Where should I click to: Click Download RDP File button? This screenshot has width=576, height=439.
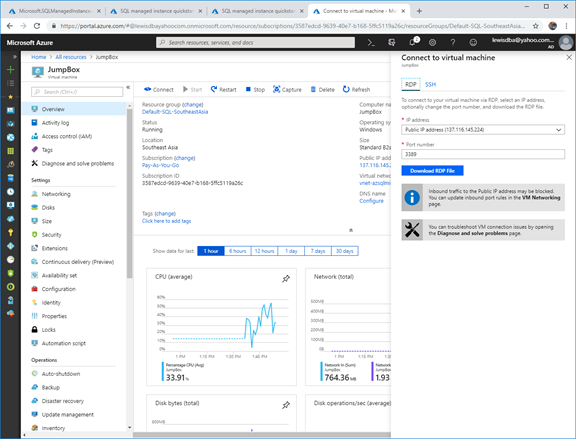pyautogui.click(x=432, y=171)
